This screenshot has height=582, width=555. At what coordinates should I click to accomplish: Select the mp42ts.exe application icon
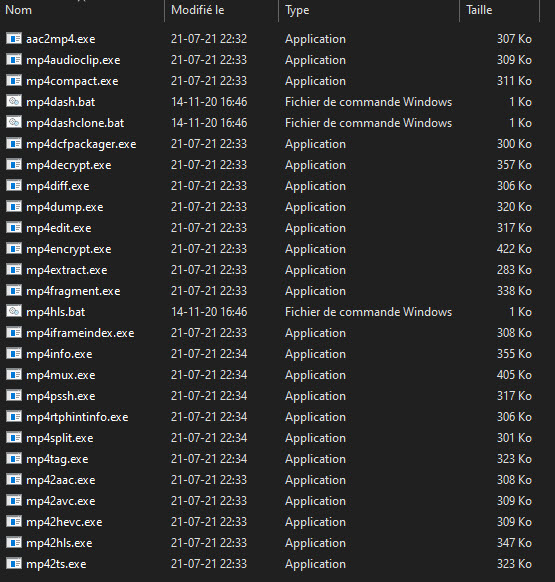[x=14, y=563]
